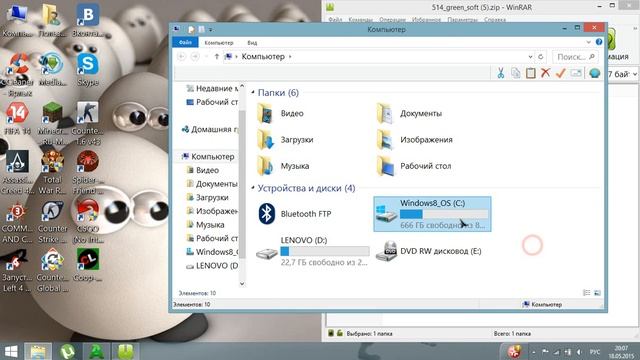Viewport: 640px width, 360px height.
Task: Select the Skype desktop shortcut
Action: coord(88,69)
